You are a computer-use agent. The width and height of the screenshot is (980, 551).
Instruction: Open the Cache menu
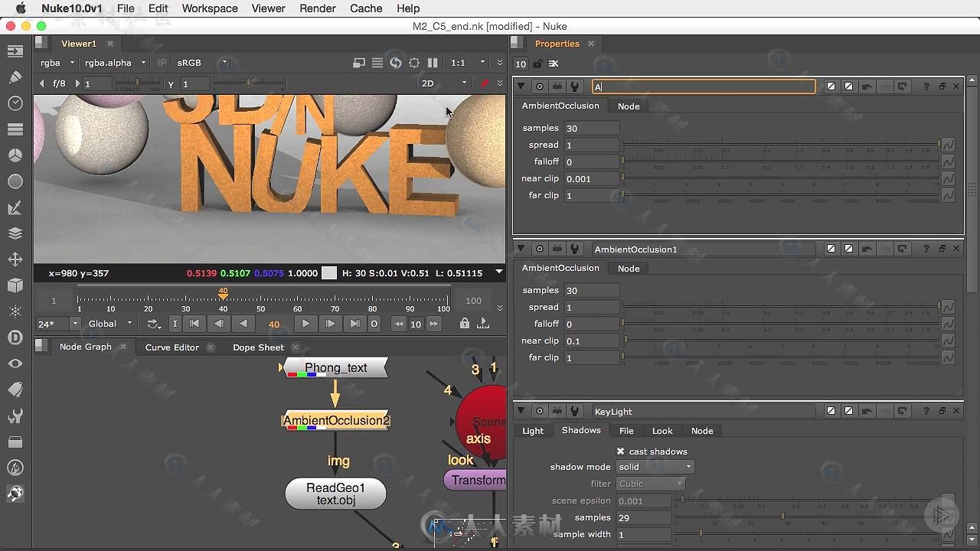366,8
